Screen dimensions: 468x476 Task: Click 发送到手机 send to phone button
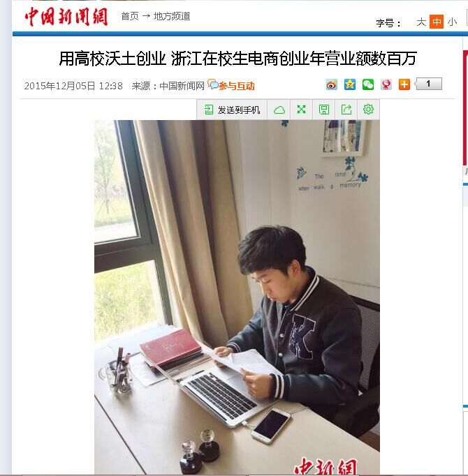pos(232,110)
